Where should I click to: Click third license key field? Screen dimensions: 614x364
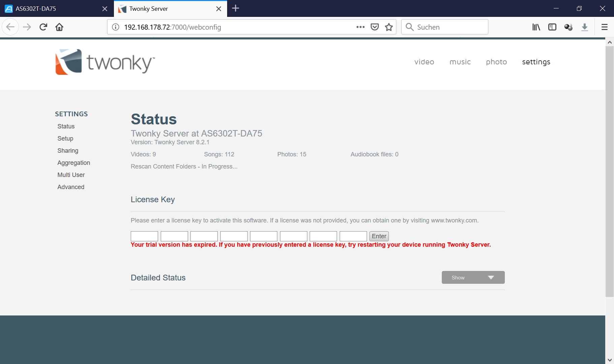click(x=204, y=236)
